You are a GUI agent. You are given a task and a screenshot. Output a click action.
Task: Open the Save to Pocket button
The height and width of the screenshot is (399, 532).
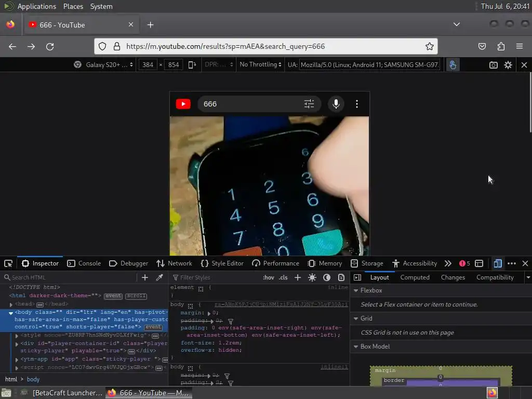(x=482, y=46)
